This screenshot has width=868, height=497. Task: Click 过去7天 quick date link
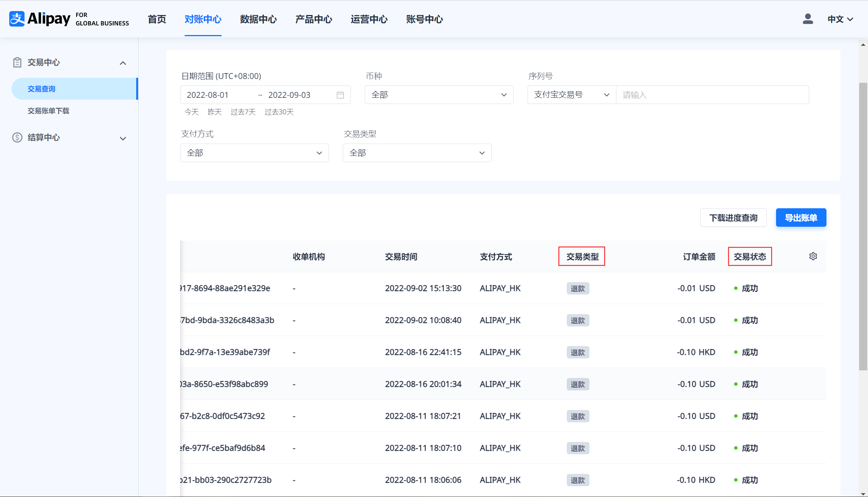coord(243,112)
